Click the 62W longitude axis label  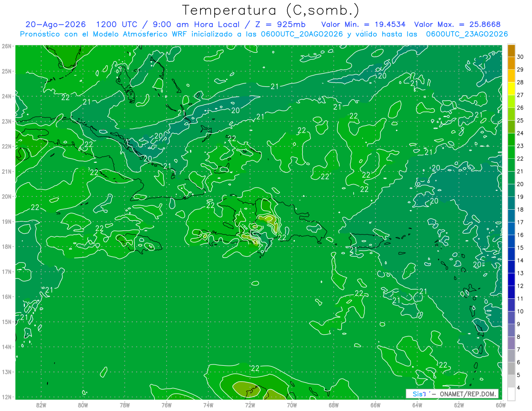[459, 405]
